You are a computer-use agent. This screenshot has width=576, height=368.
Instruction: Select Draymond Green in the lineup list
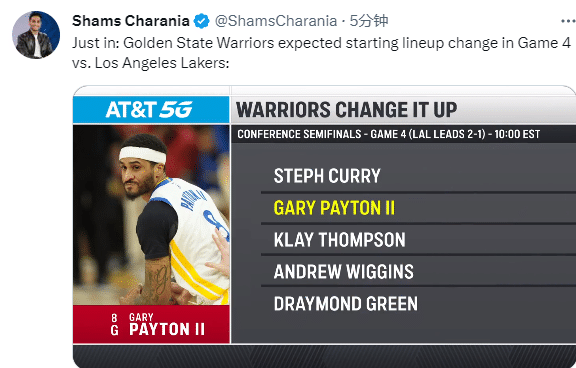pos(346,304)
